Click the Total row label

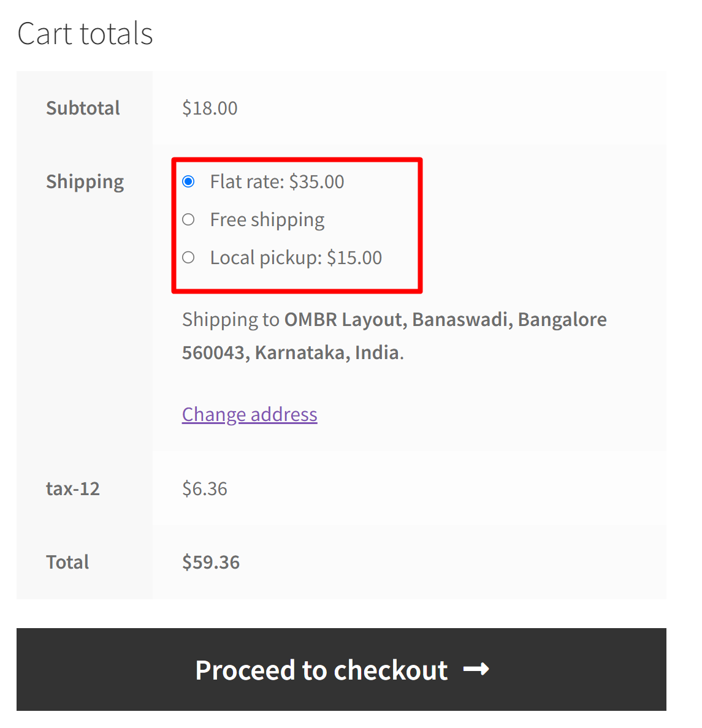coord(67,563)
